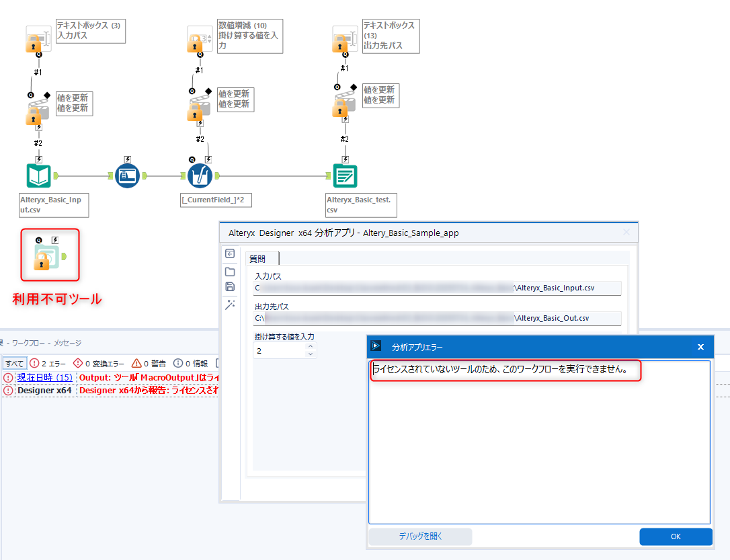Select the Action tool under 出力先パス text box
This screenshot has width=730, height=560.
click(344, 104)
